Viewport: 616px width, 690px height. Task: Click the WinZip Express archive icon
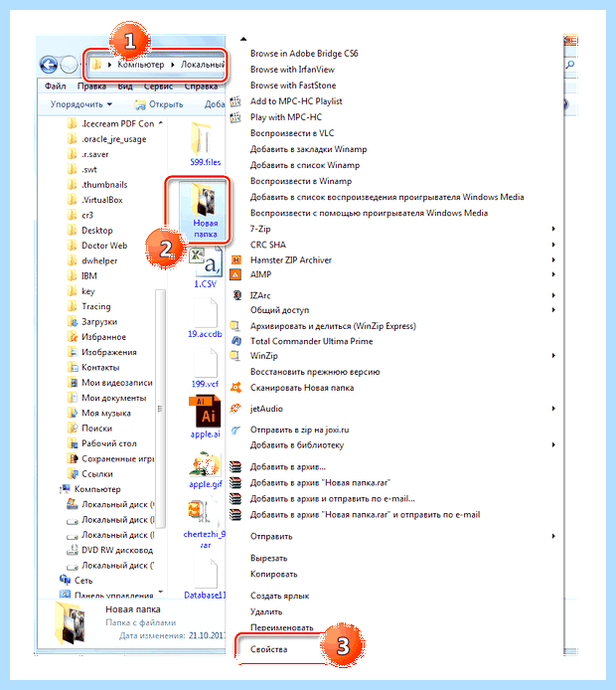(235, 326)
